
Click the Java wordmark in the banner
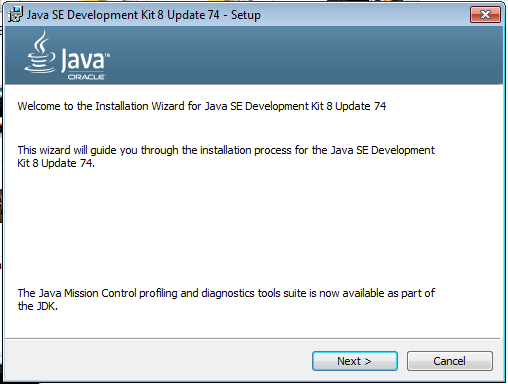pyautogui.click(x=83, y=61)
